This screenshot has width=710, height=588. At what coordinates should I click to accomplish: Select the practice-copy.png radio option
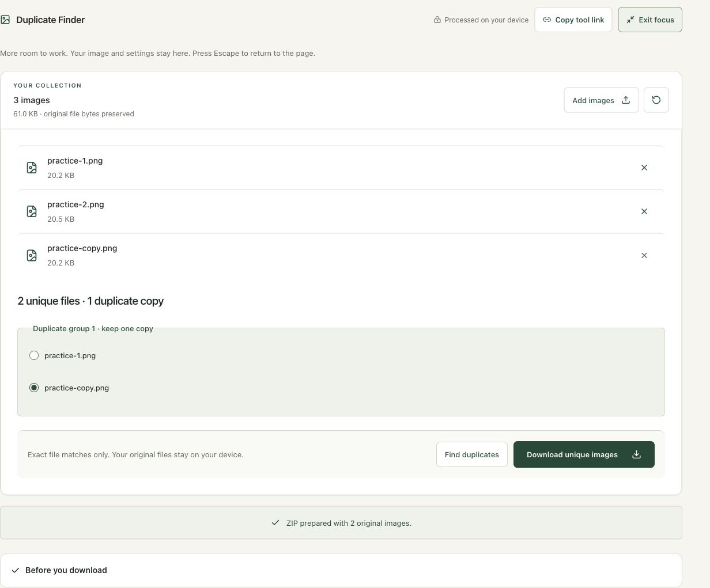(x=34, y=388)
